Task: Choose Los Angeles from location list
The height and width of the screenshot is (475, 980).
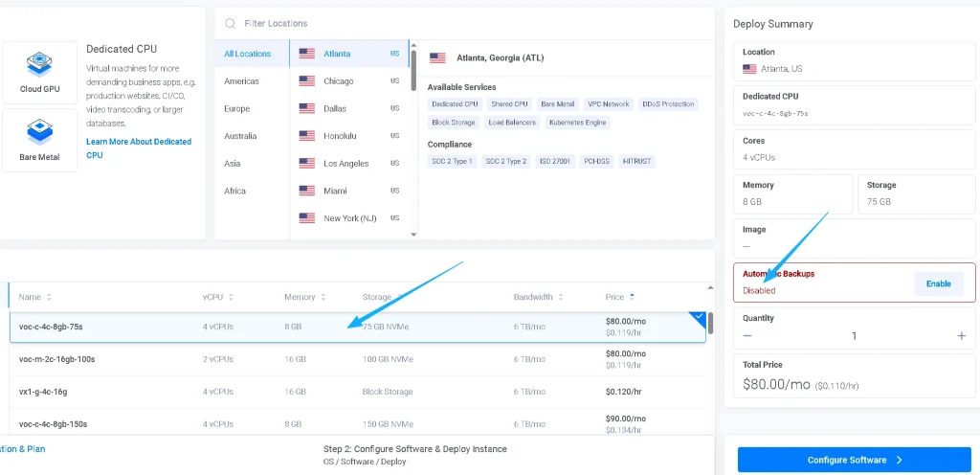Action: tap(345, 164)
